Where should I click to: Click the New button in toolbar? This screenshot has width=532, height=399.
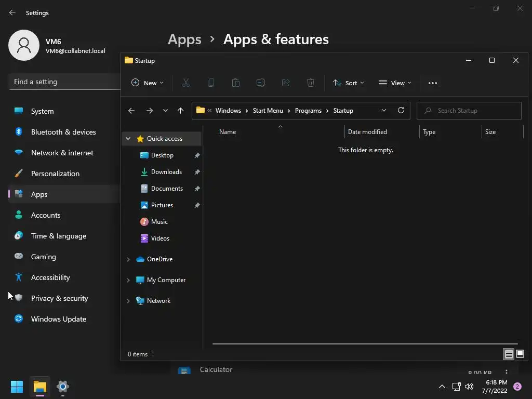(148, 83)
